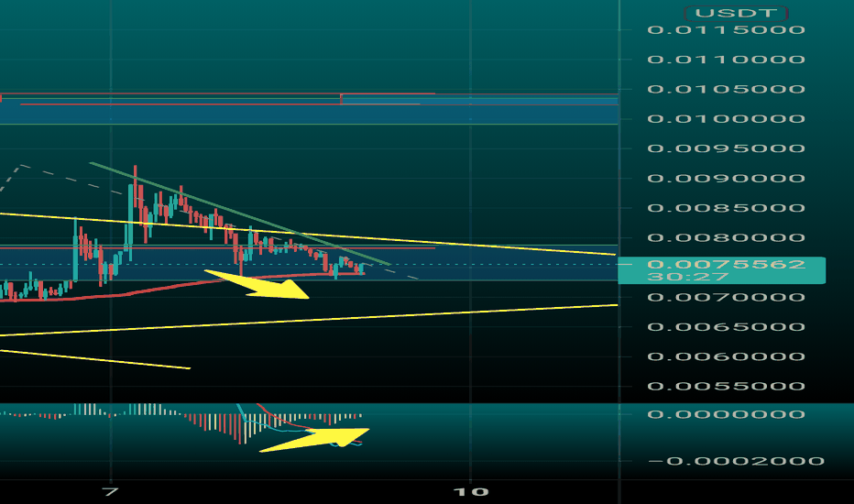854x504 pixels.
Task: Click the 0.0110000 price axis label
Action: [726, 60]
